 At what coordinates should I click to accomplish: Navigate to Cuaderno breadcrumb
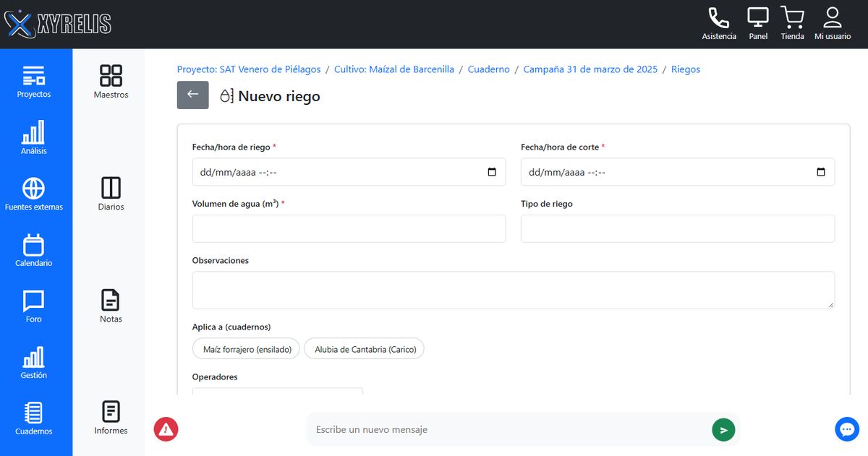(489, 69)
